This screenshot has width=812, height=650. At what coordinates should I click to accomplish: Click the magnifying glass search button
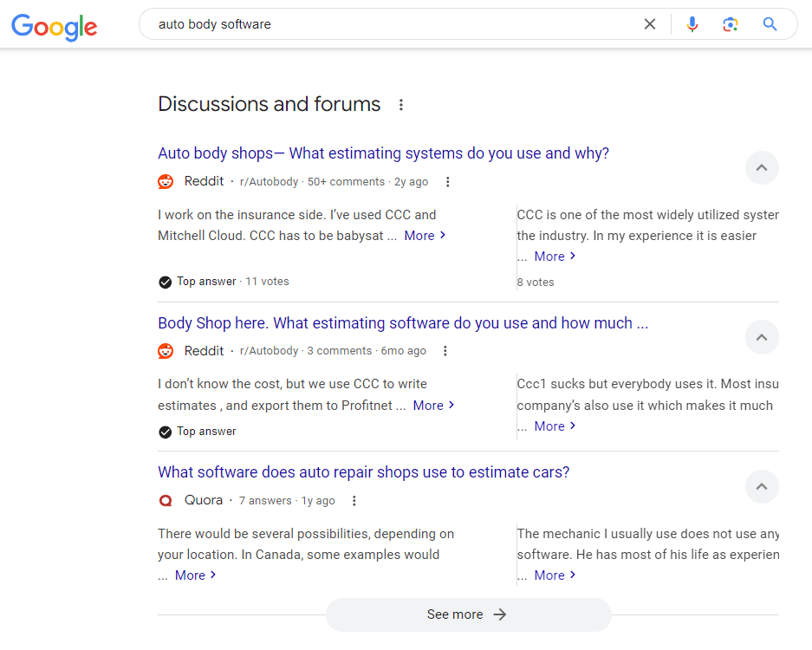tap(770, 23)
